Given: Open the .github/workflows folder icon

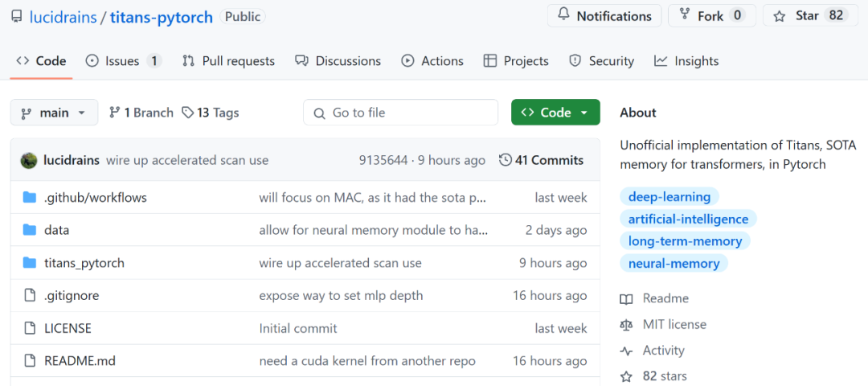Looking at the screenshot, I should pos(30,197).
